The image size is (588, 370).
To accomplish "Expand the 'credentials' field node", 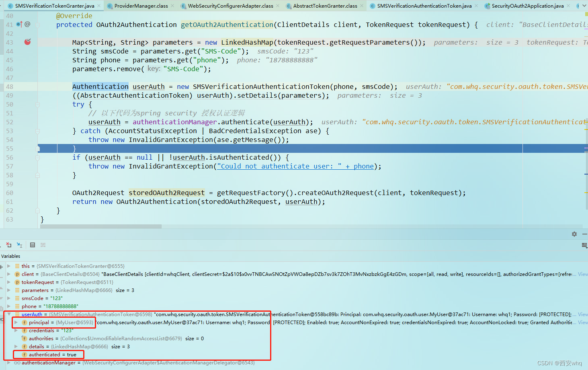I will [x=16, y=331].
